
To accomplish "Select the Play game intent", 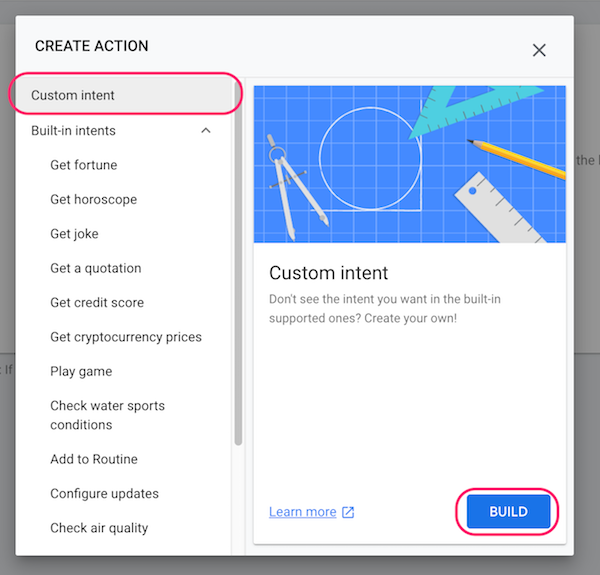I will click(81, 371).
